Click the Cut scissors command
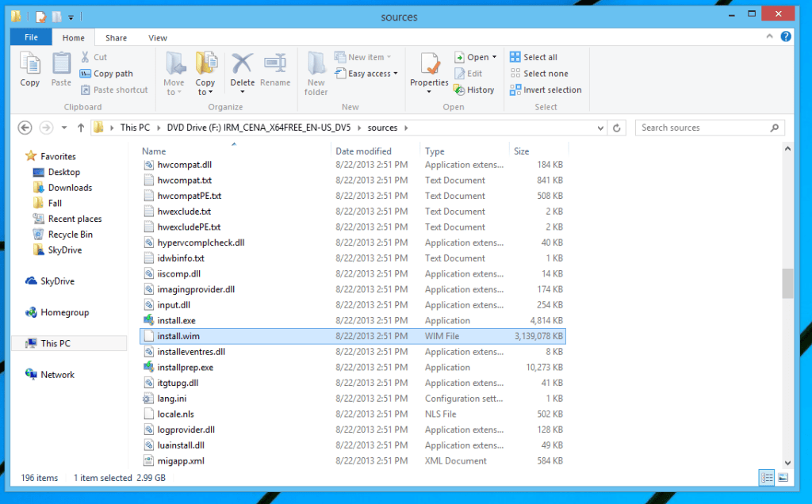 94,57
